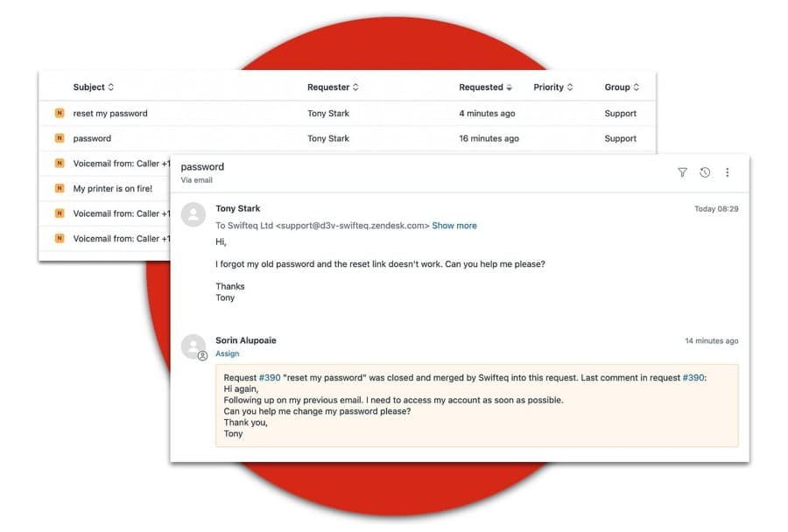Click the Assign link under Sorin Alupoaie
The image size is (788, 532).
point(227,353)
